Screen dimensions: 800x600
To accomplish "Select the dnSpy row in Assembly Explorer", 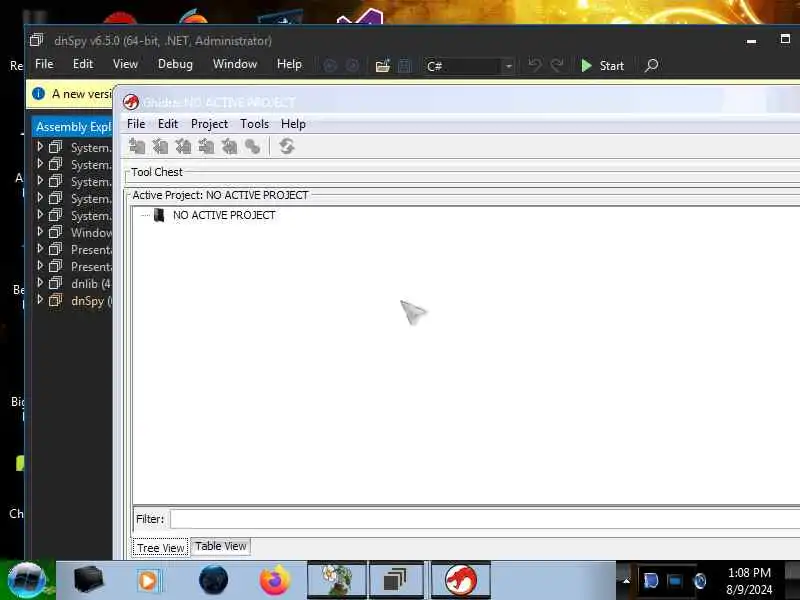I will coord(72,301).
